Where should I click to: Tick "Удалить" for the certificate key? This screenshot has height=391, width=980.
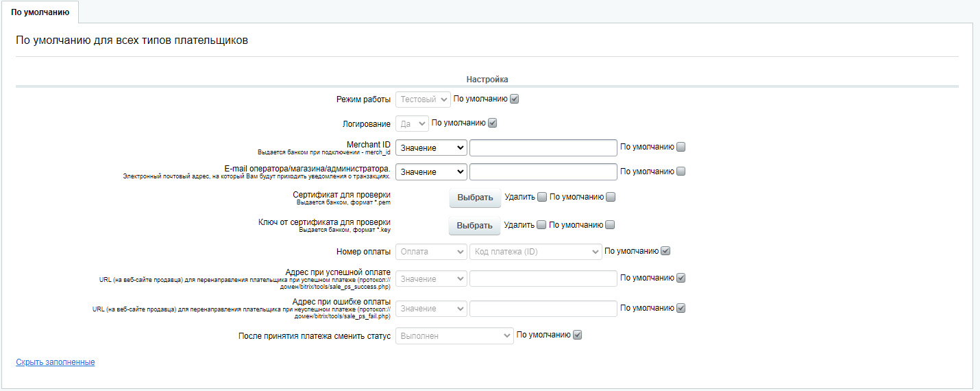541,225
